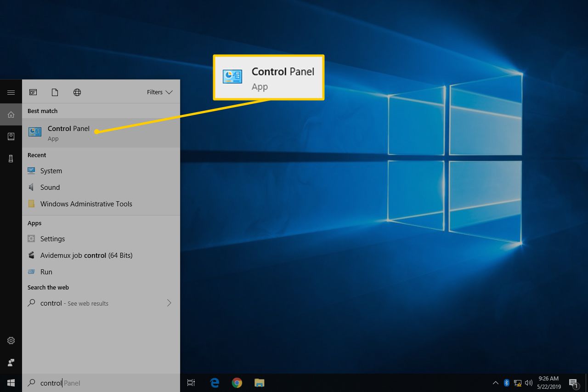
Task: Click the Administrative Tools folder icon
Action: (x=31, y=204)
